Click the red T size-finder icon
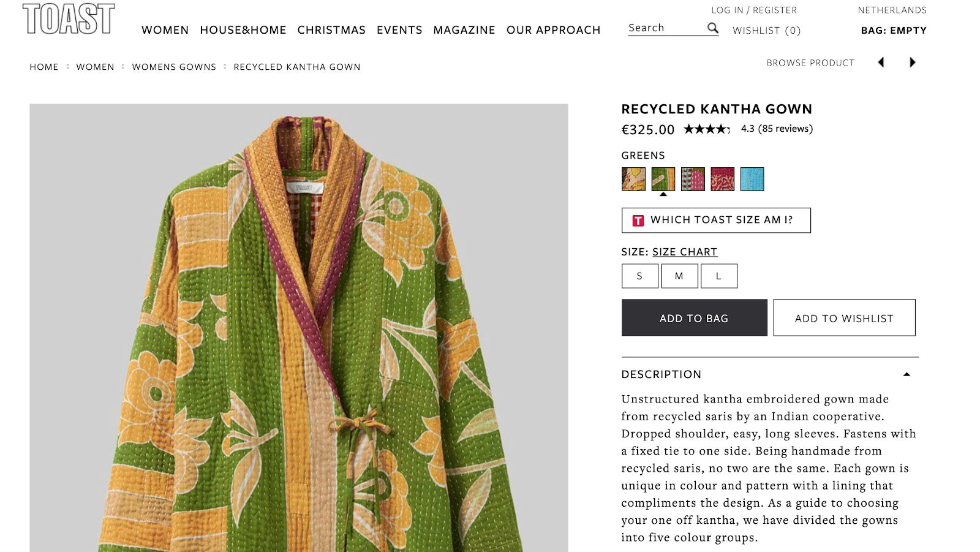This screenshot has width=980, height=552. [x=638, y=221]
